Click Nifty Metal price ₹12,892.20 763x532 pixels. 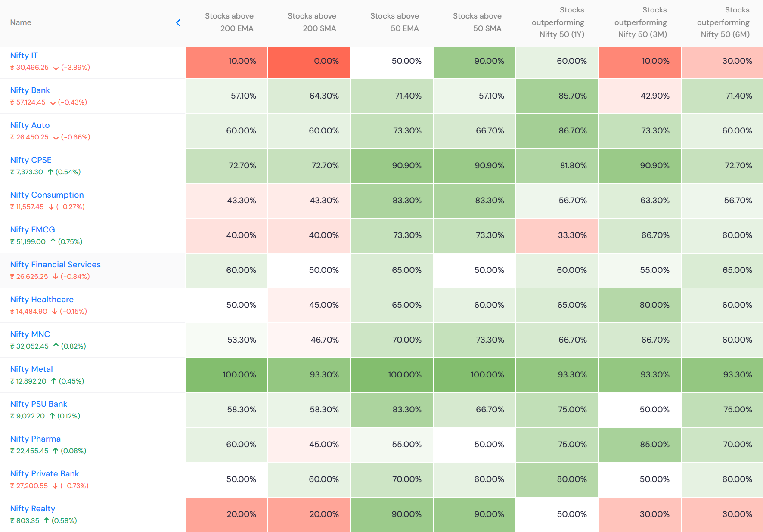tap(28, 381)
